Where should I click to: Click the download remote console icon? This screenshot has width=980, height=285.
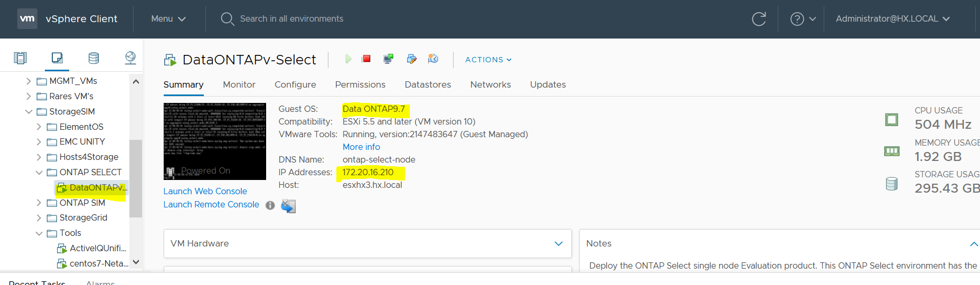pos(288,206)
